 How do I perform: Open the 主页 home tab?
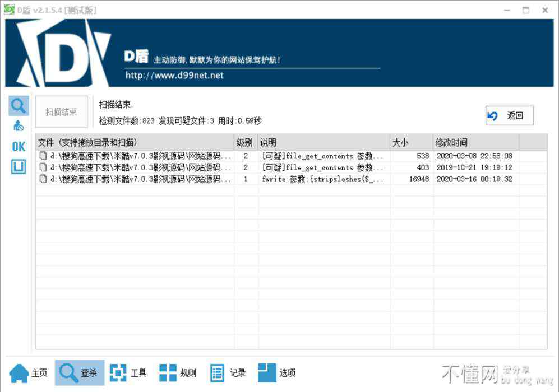pos(29,373)
